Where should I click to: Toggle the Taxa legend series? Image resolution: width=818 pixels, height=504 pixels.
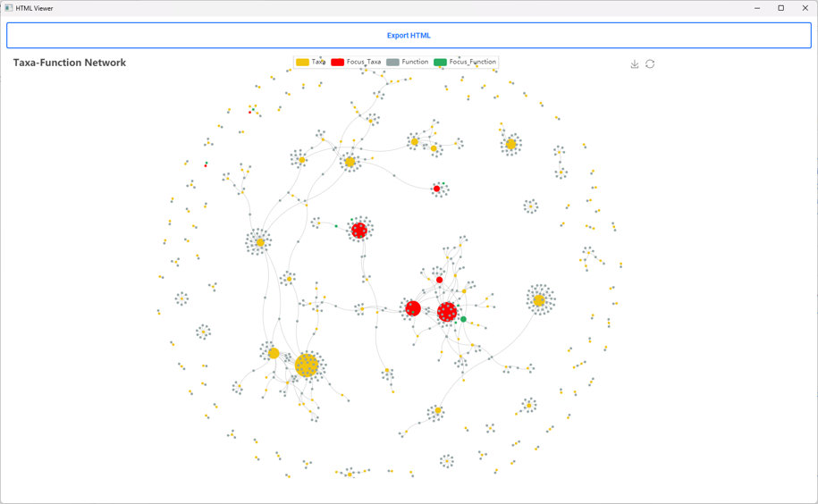[311, 62]
